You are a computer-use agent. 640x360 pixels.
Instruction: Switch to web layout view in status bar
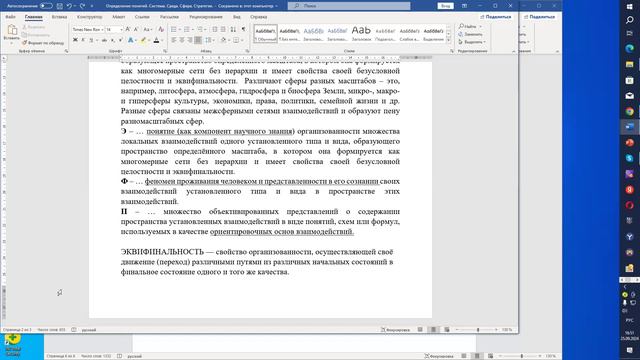click(x=447, y=329)
